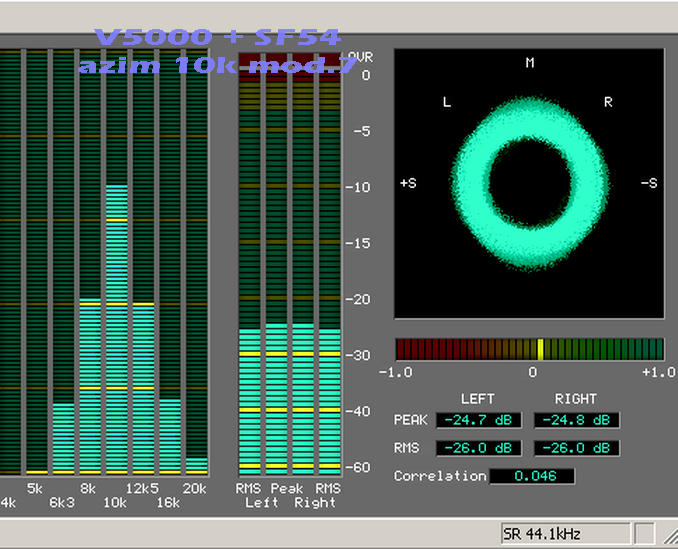
Task: Click the 5k spectrum band bar
Action: (37, 300)
